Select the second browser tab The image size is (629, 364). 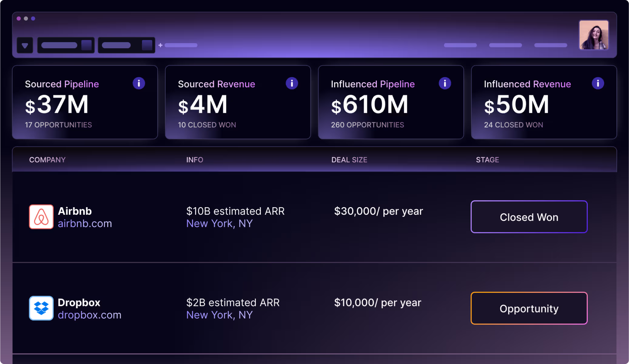(126, 45)
